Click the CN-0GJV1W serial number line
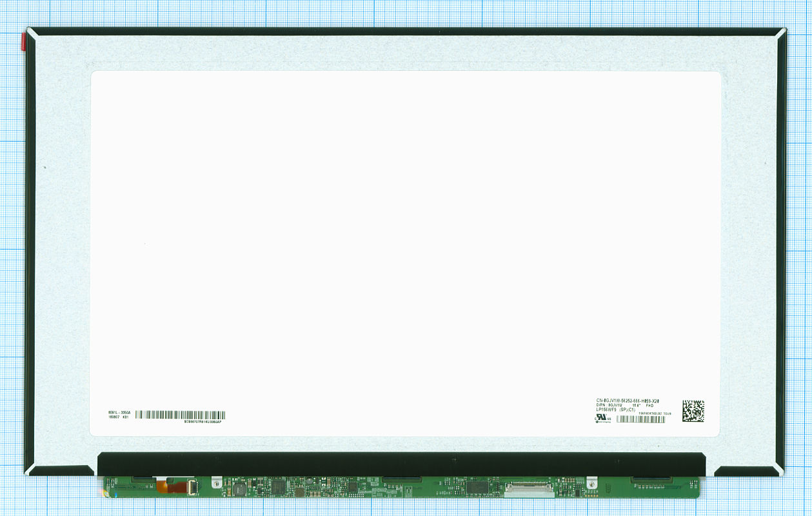 coord(628,401)
